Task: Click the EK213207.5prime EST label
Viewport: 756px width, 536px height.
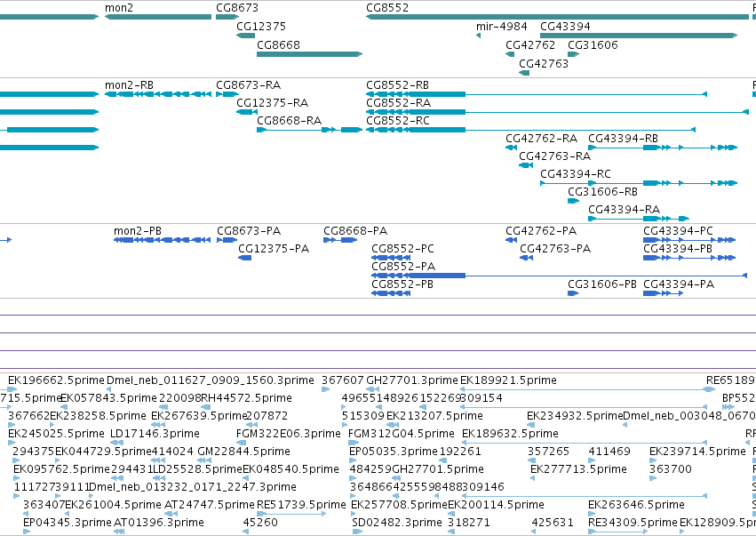Action: tap(434, 416)
